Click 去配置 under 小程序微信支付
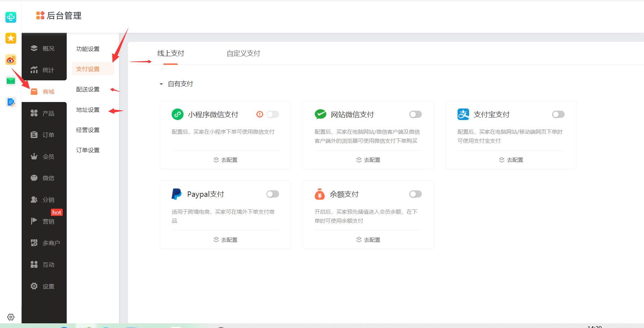The height and width of the screenshot is (328, 644). [225, 160]
